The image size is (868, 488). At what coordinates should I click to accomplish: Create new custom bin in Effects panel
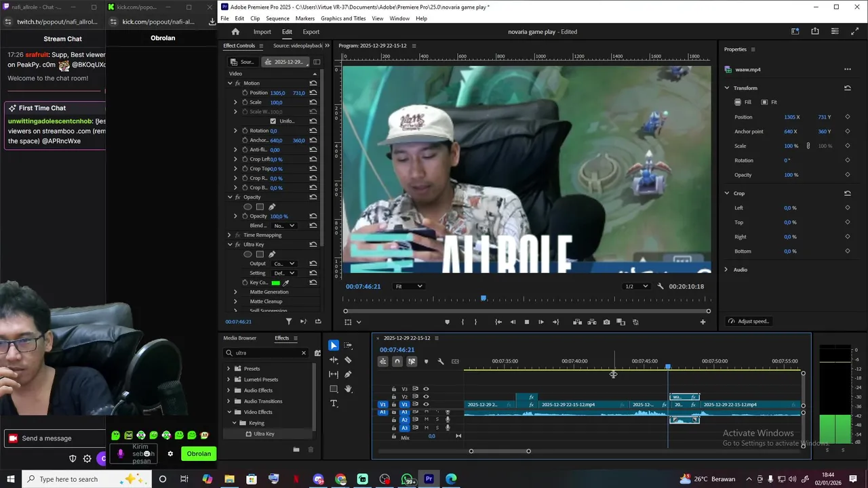296,449
